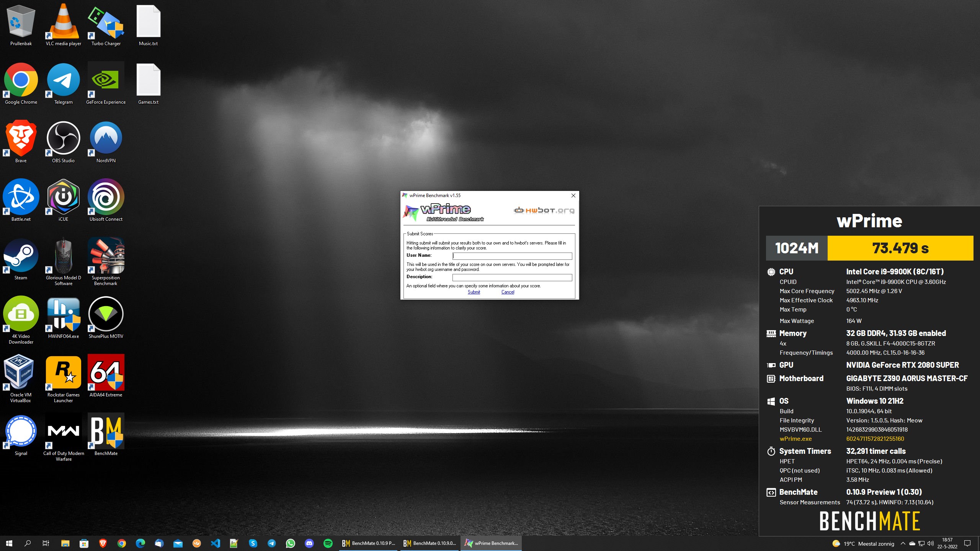Open taskbar Search magnifier
The height and width of the screenshot is (551, 980).
(28, 543)
